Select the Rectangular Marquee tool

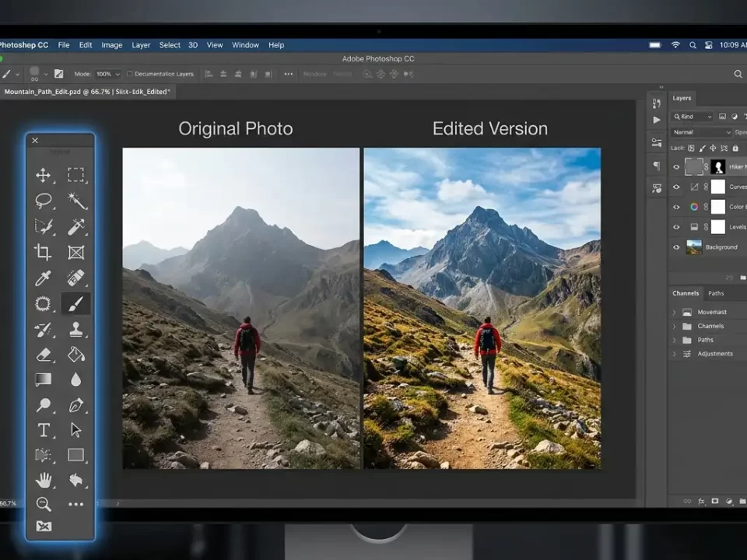(x=75, y=175)
